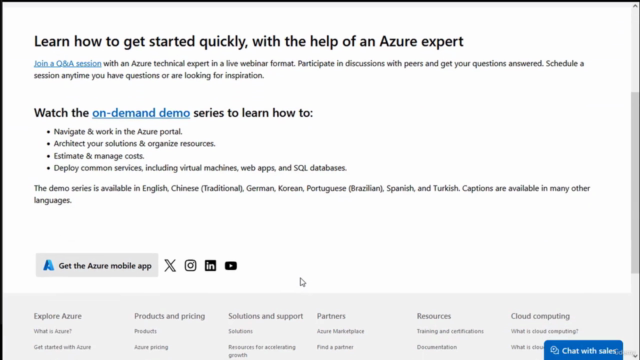Open the Instagram social icon
The height and width of the screenshot is (360, 640).
coord(190,266)
